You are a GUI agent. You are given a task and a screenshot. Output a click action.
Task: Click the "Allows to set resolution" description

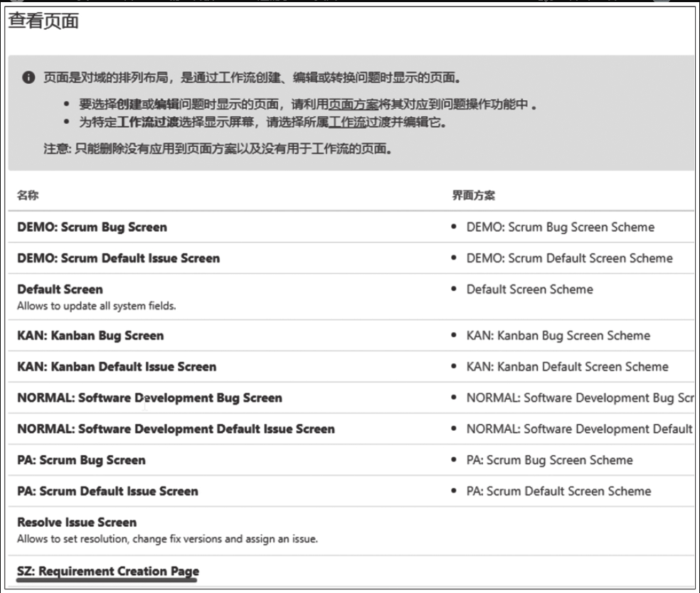tap(167, 539)
